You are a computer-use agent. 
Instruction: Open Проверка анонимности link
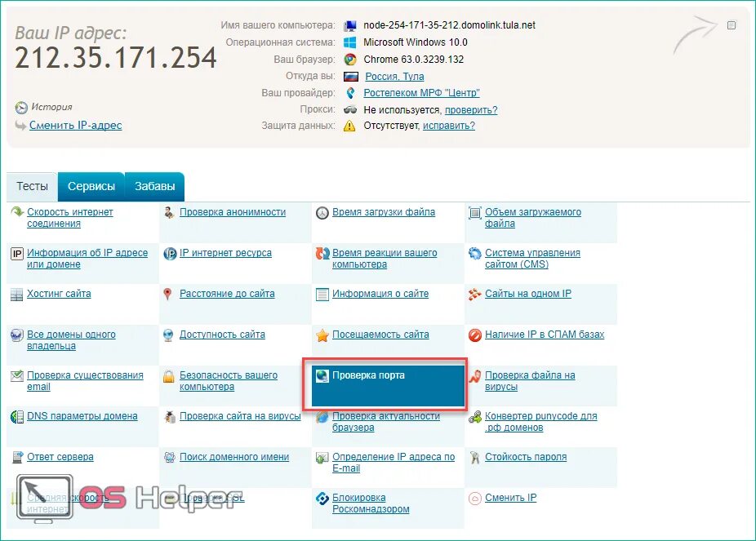click(x=233, y=212)
